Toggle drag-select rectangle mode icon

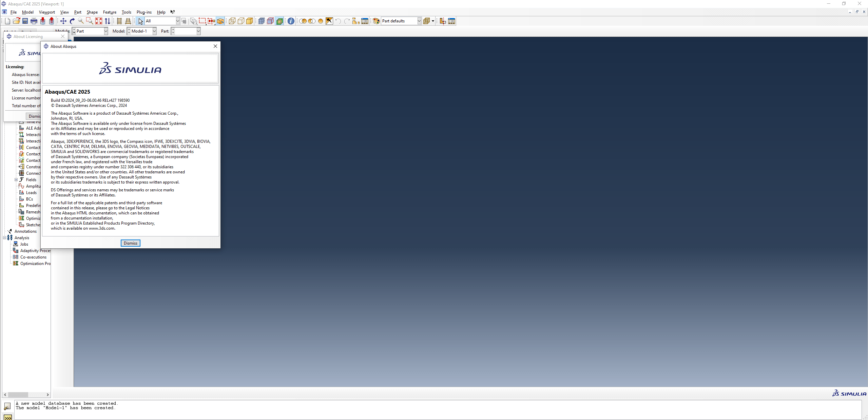tap(202, 21)
